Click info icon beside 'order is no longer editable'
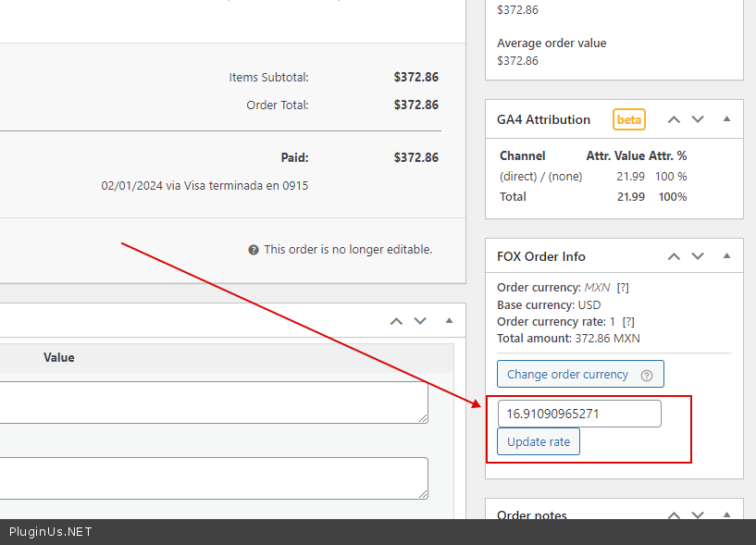The width and height of the screenshot is (756, 545). click(253, 250)
